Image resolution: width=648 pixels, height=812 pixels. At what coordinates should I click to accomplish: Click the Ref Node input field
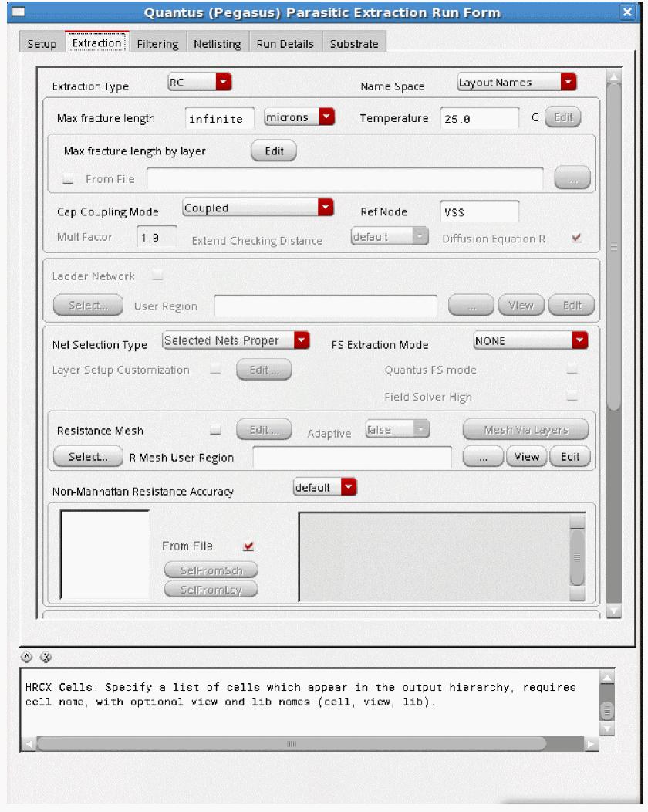[x=480, y=211]
